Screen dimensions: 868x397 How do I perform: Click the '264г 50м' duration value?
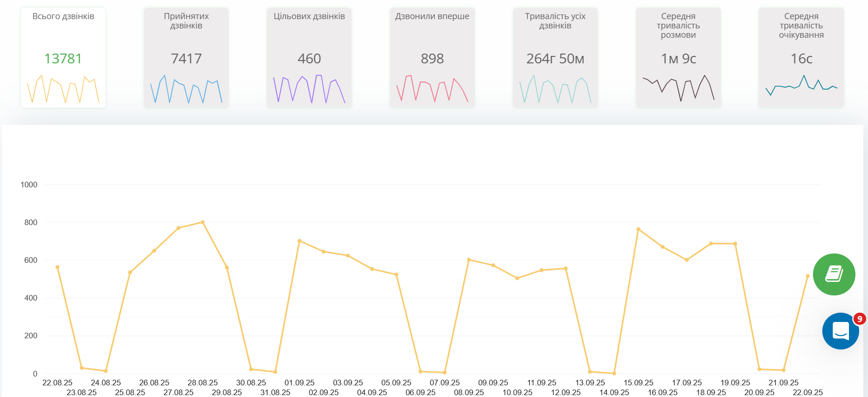[x=555, y=59]
